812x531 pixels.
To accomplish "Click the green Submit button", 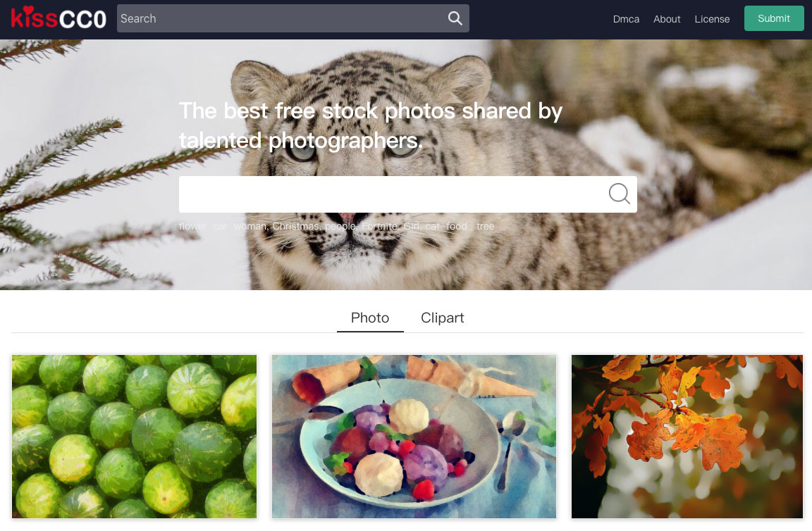I will click(x=774, y=18).
